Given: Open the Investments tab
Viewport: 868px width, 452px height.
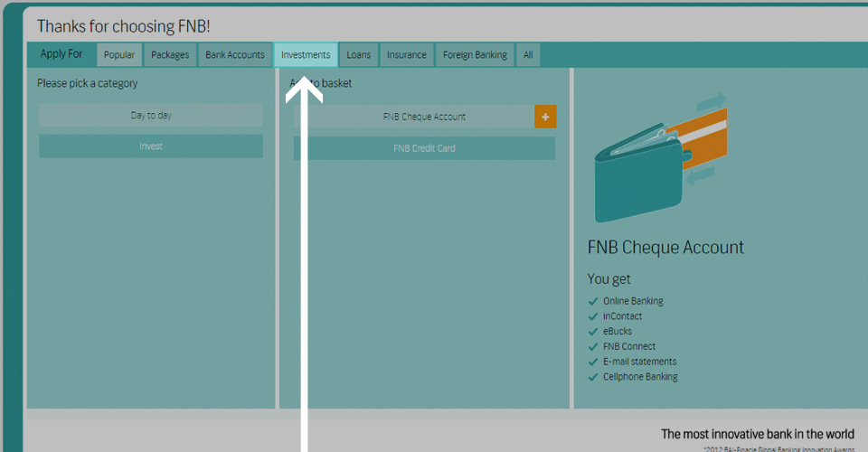Looking at the screenshot, I should (306, 55).
